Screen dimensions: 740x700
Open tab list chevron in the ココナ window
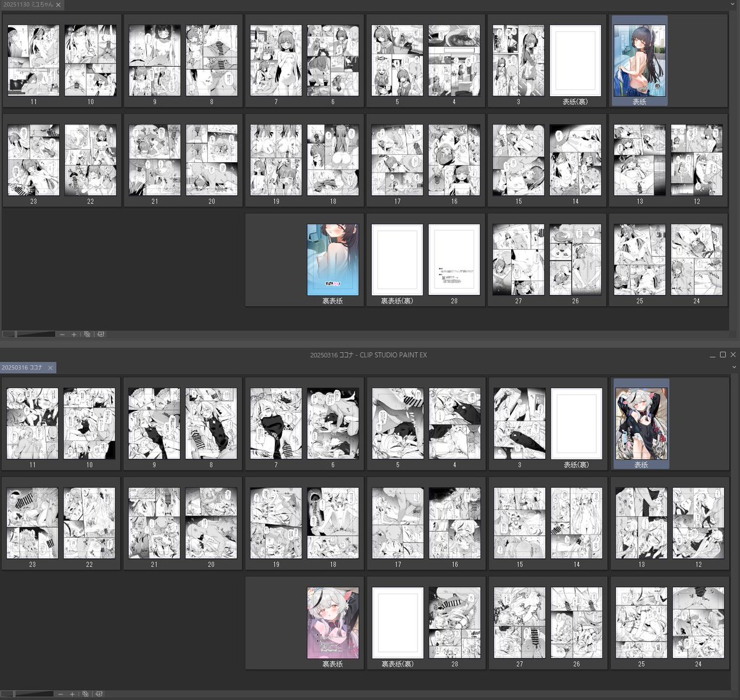734,367
